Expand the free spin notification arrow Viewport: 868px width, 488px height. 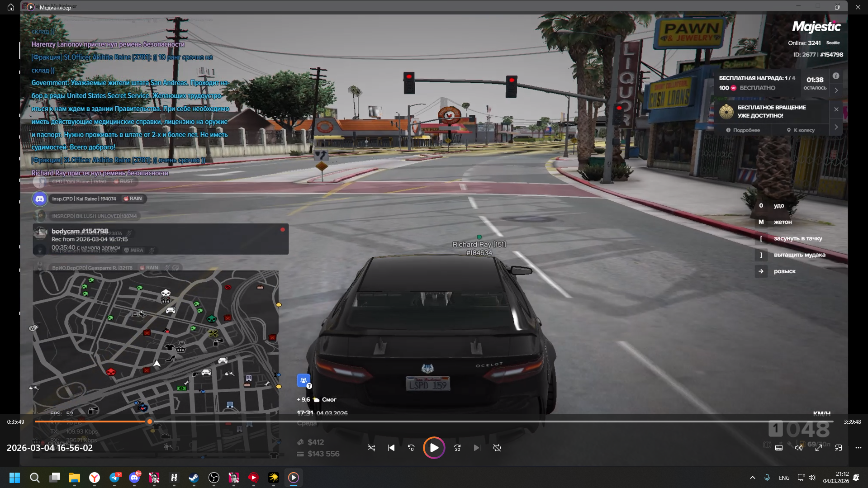coord(836,127)
